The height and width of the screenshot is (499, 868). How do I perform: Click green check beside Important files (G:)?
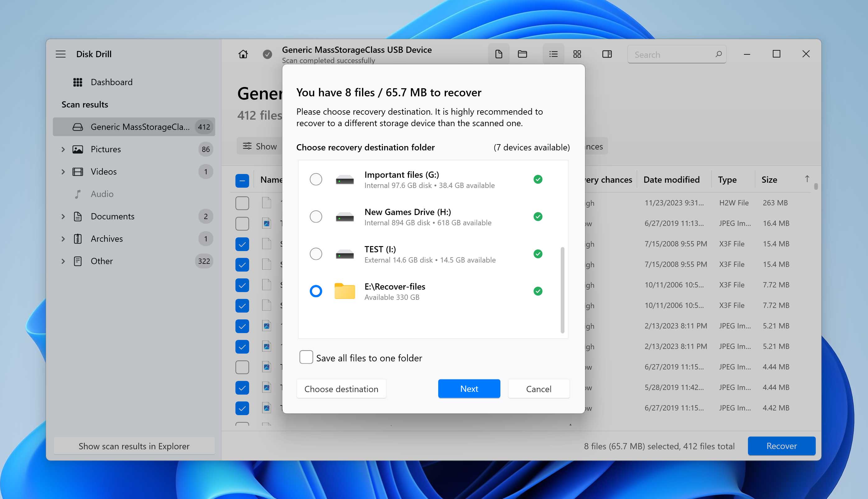(538, 179)
